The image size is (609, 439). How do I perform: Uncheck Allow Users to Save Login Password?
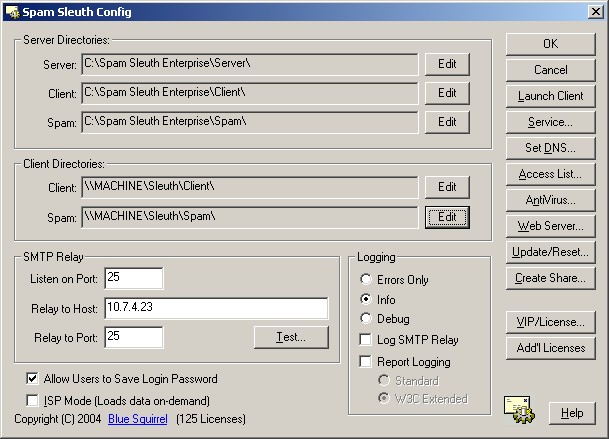(x=34, y=379)
